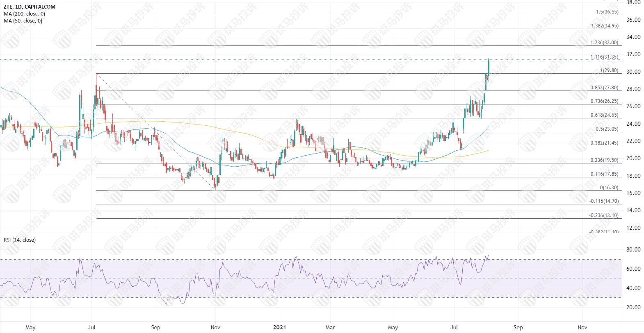
Task: Click the 0.853(27.80) Fibonacci level label
Action: coord(604,88)
